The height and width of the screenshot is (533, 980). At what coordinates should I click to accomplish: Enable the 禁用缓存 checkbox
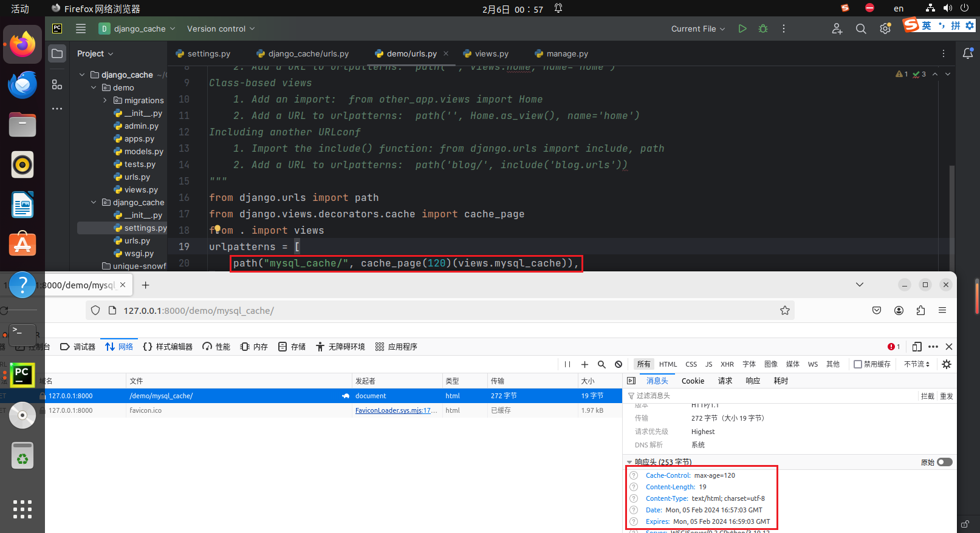click(858, 364)
